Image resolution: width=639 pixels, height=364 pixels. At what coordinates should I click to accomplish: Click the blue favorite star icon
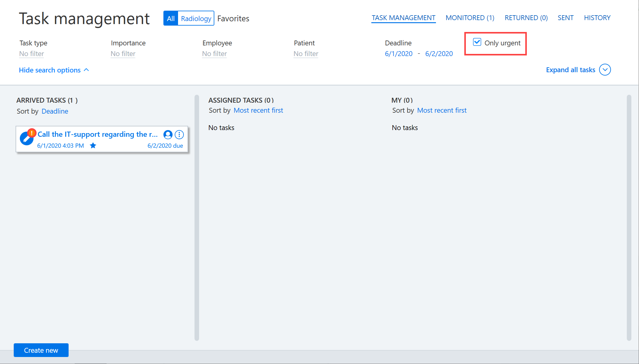(93, 146)
